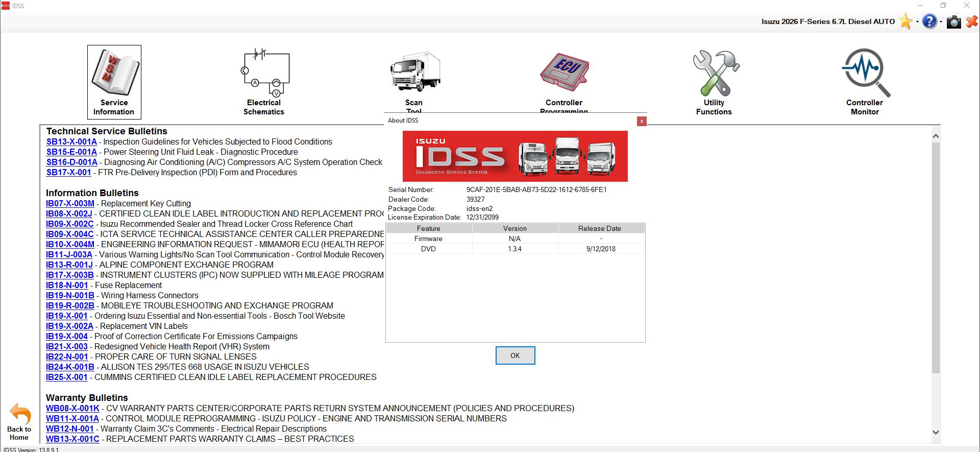Open IB11-J-003A warning lights bulletin
Viewport: 980px width, 452px height.
[x=69, y=254]
